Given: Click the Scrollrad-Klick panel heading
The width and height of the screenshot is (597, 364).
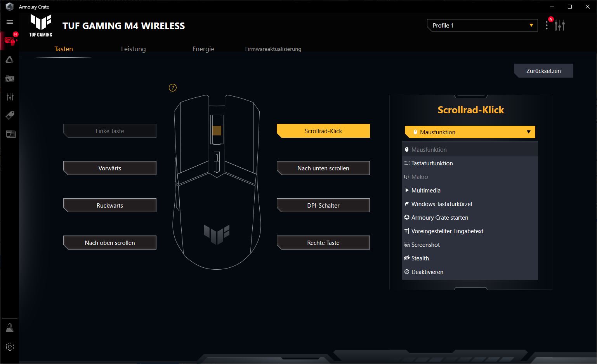Looking at the screenshot, I should (470, 110).
